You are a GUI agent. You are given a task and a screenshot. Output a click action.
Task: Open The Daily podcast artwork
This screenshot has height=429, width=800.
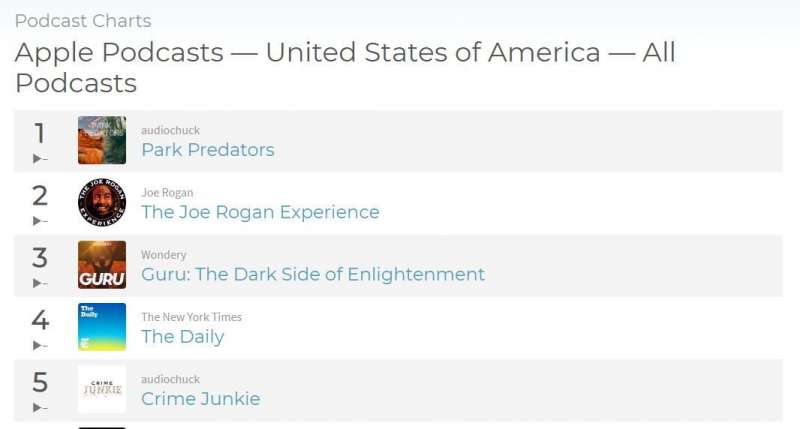coord(102,327)
